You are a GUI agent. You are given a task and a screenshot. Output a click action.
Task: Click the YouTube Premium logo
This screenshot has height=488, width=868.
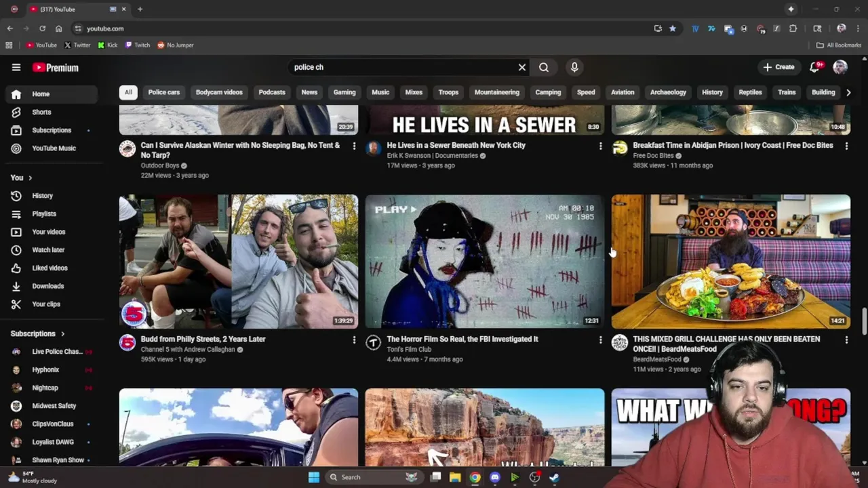[x=56, y=67]
